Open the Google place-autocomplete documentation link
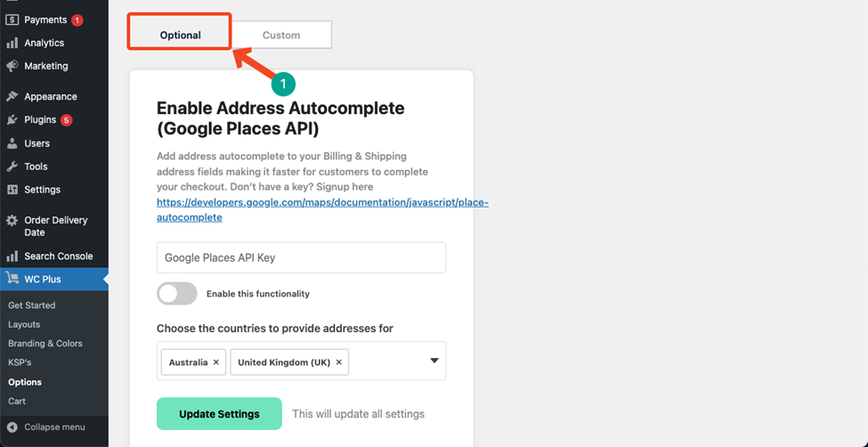The image size is (868, 447). click(322, 210)
